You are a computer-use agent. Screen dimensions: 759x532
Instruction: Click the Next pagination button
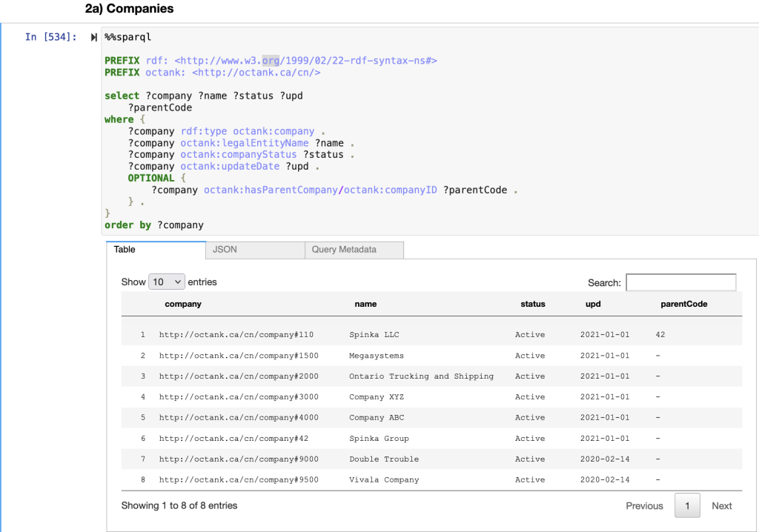pyautogui.click(x=721, y=505)
